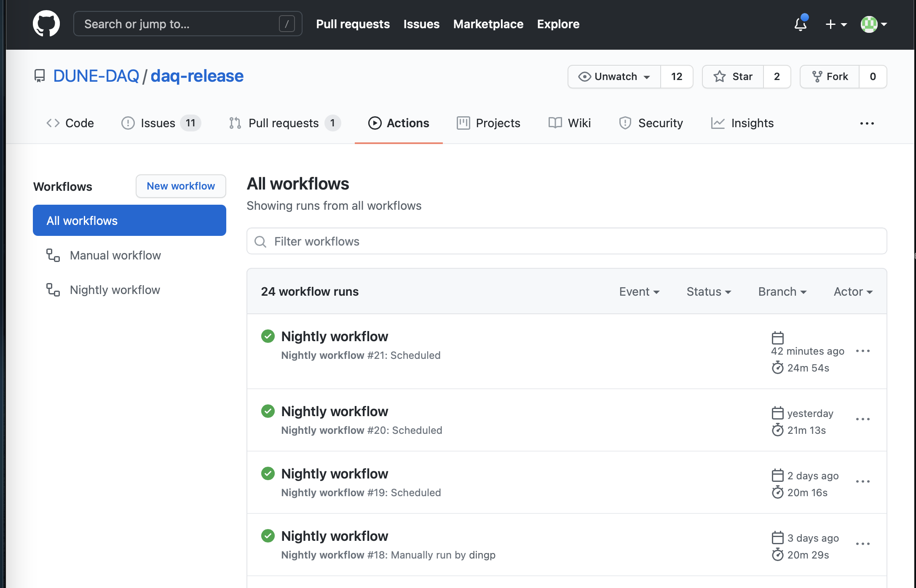Image resolution: width=916 pixels, height=588 pixels.
Task: Open the DUNE-DAQ organization link
Action: pyautogui.click(x=96, y=76)
